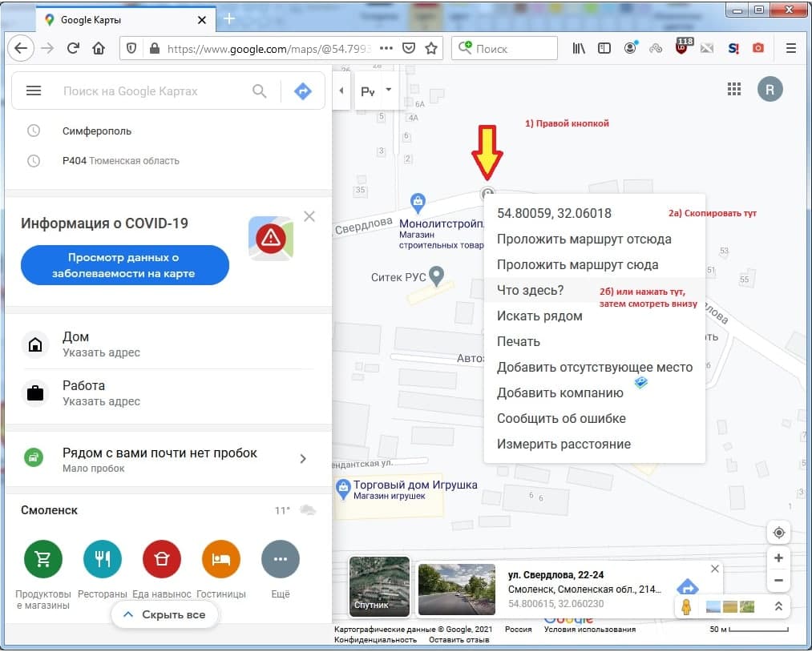Click Скрыть все to collapse panel
The image size is (812, 652).
(164, 614)
